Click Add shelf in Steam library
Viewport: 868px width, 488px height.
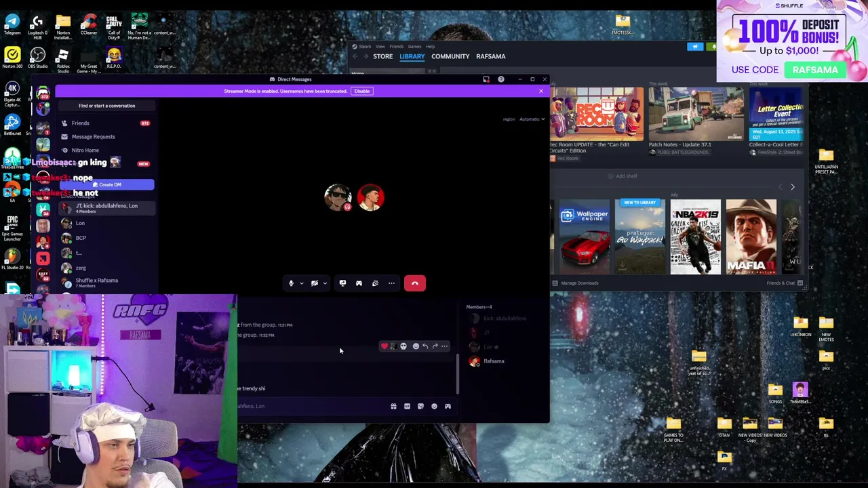pyautogui.click(x=623, y=176)
